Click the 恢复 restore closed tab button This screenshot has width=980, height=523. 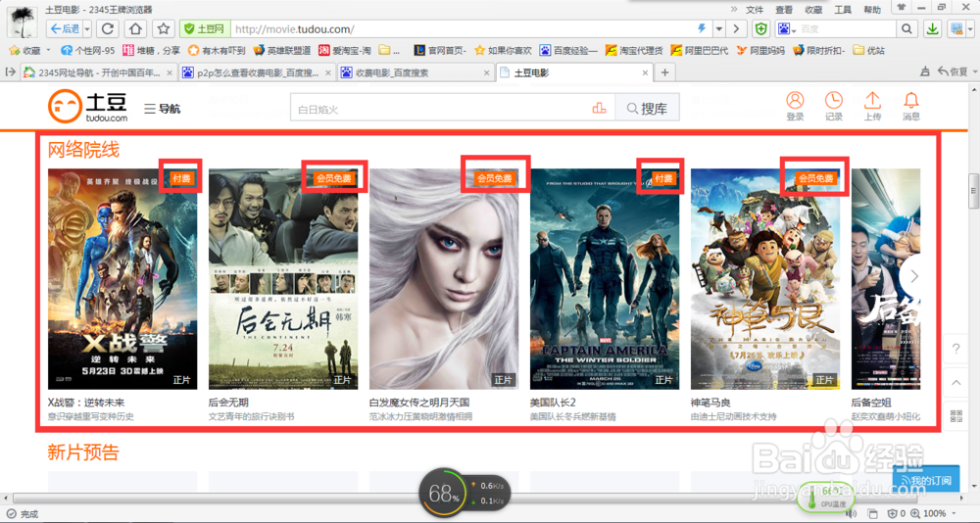952,72
